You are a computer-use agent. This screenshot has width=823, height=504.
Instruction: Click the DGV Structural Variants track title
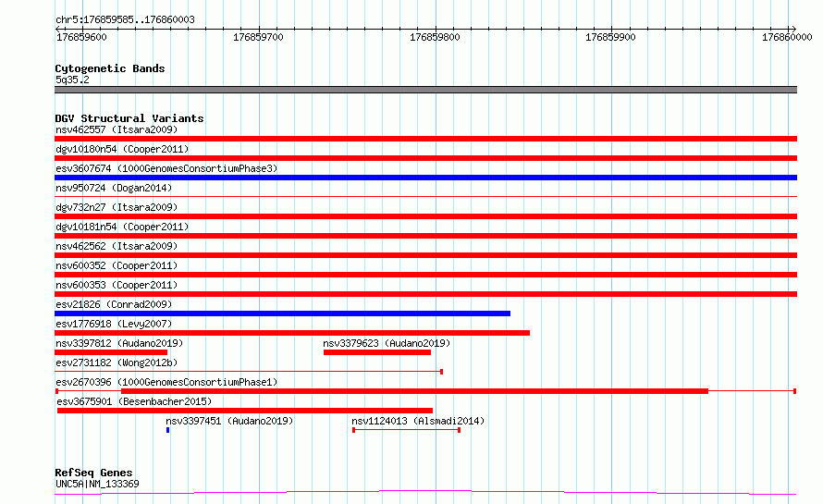(129, 118)
